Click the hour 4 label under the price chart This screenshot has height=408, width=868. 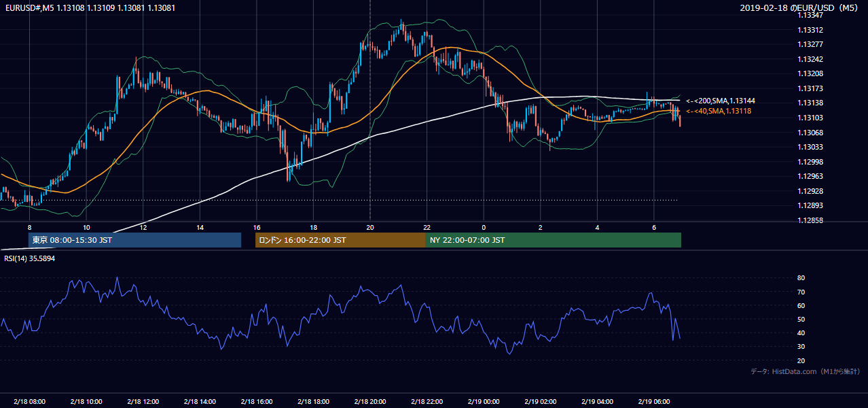(x=597, y=227)
